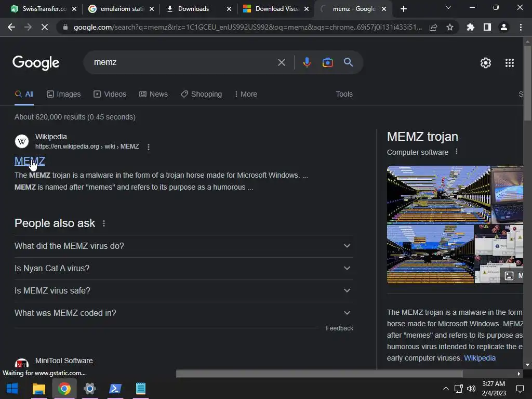The width and height of the screenshot is (532, 399).
Task: Open the Chrome three-dot menu
Action: [521, 27]
